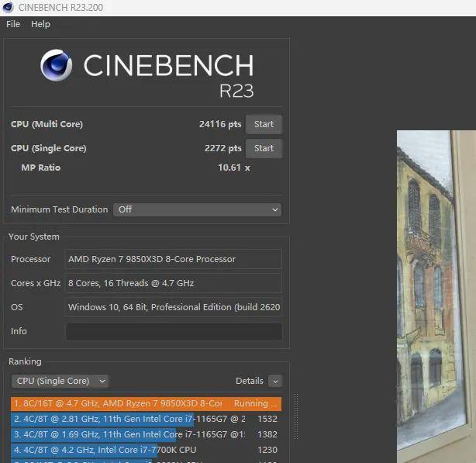Open the Minimum Test Duration dropdown
The image size is (476, 463).
[198, 209]
